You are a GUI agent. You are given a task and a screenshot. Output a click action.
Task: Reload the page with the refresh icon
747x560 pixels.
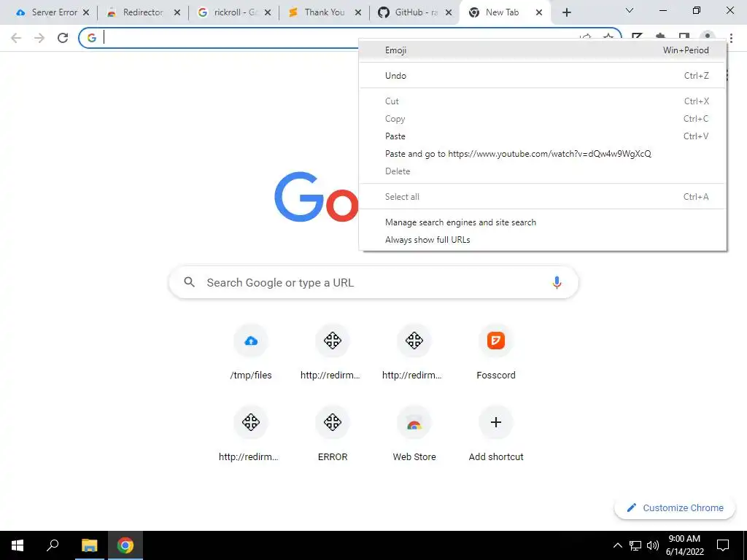tap(63, 38)
